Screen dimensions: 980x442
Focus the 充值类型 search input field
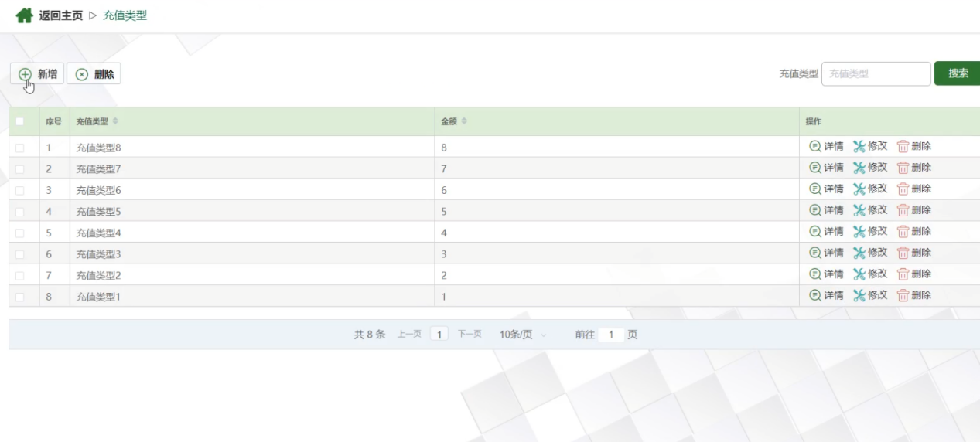[x=876, y=74]
